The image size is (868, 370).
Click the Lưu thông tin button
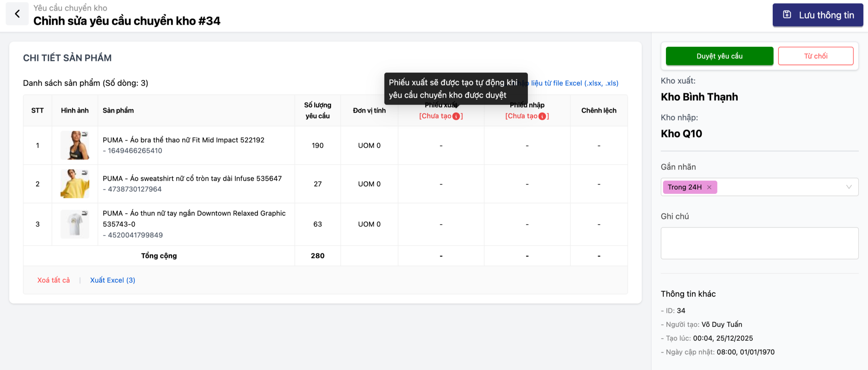tap(817, 15)
